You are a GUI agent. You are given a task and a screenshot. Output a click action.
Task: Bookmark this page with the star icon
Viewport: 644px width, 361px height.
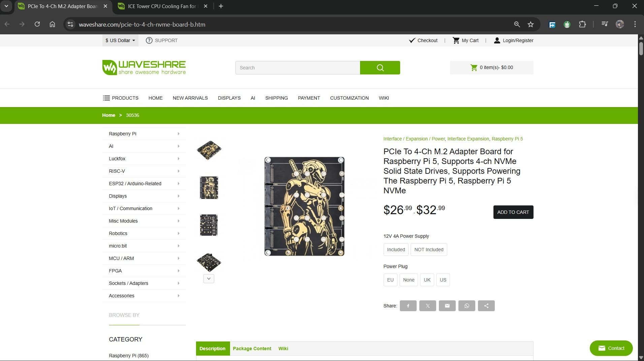click(530, 24)
